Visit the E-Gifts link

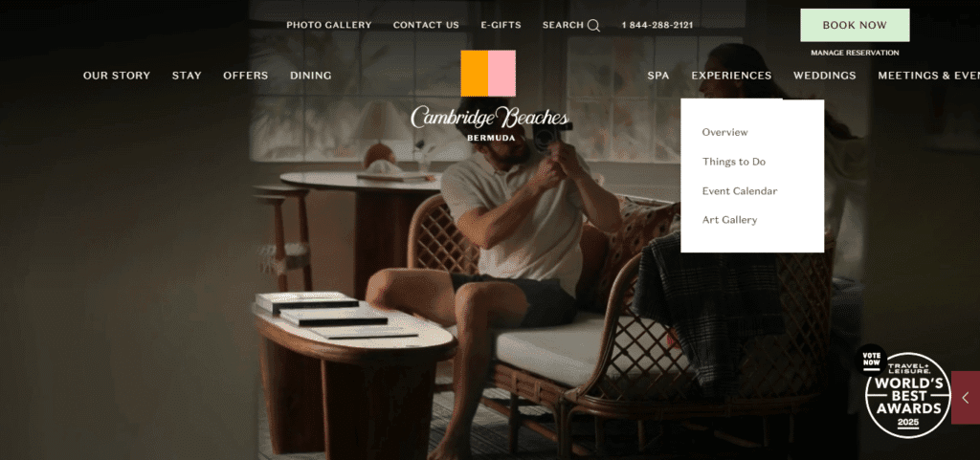pos(501,26)
